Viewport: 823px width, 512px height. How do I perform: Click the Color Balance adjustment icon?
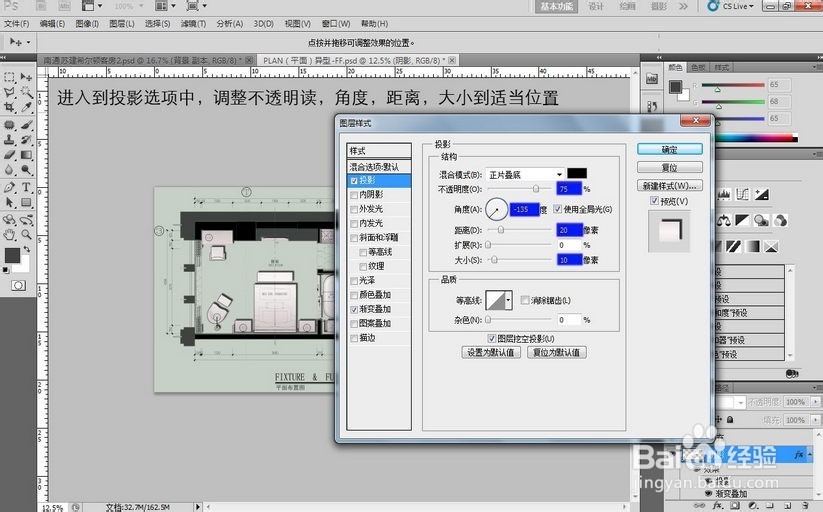(724, 221)
